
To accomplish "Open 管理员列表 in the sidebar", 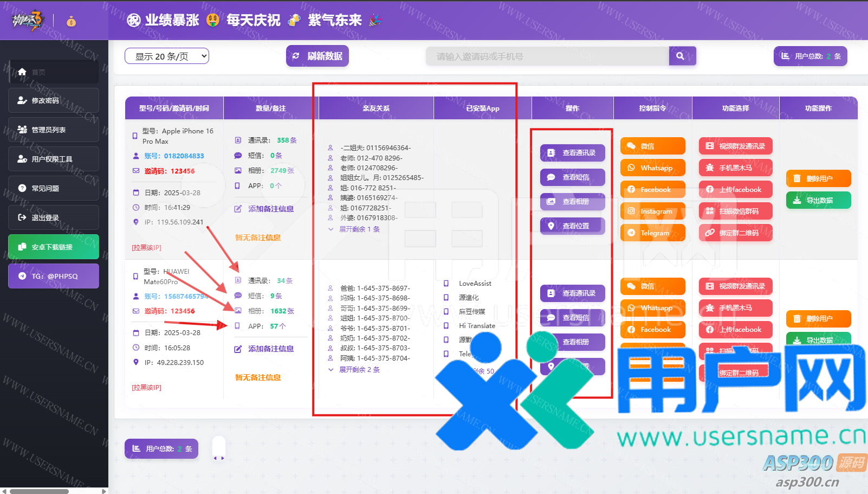I will pos(53,130).
